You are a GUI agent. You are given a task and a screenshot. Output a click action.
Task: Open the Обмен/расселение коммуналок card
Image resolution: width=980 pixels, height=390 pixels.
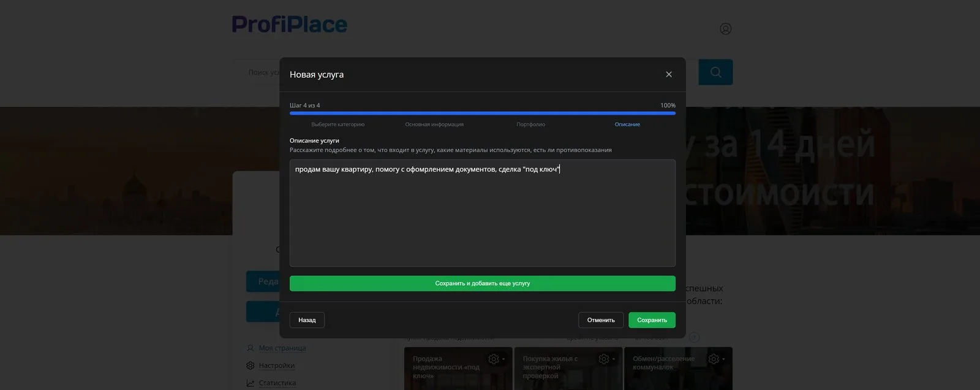678,369
